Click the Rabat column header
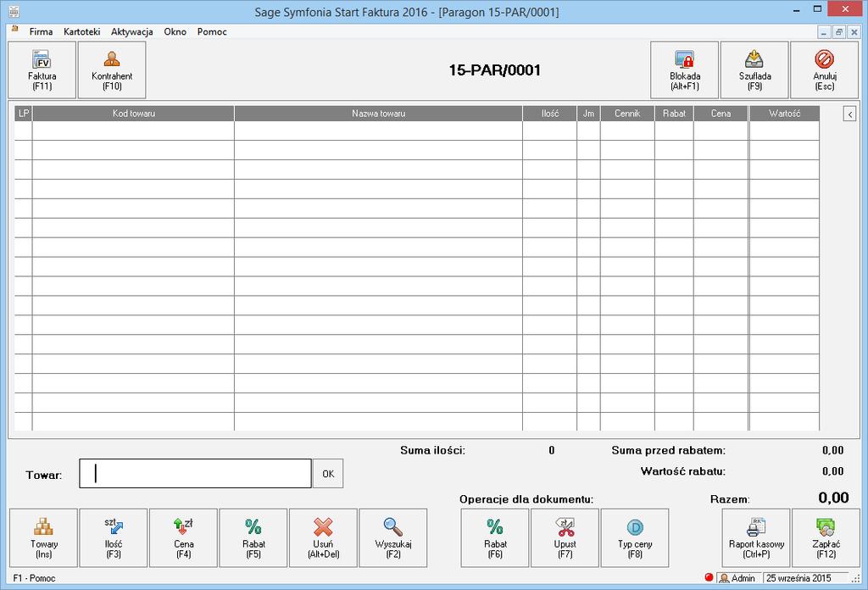 [x=674, y=114]
